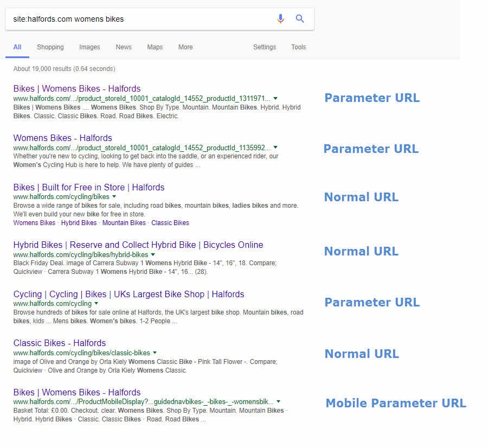Click the ProductMobileDisplay URL text
This screenshot has width=488, height=448.
pos(144,401)
